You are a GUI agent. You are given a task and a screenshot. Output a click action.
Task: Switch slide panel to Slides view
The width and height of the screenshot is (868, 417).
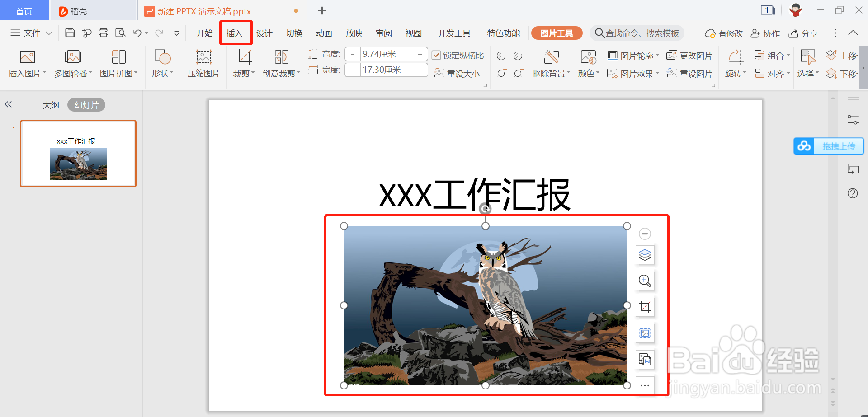click(x=86, y=105)
